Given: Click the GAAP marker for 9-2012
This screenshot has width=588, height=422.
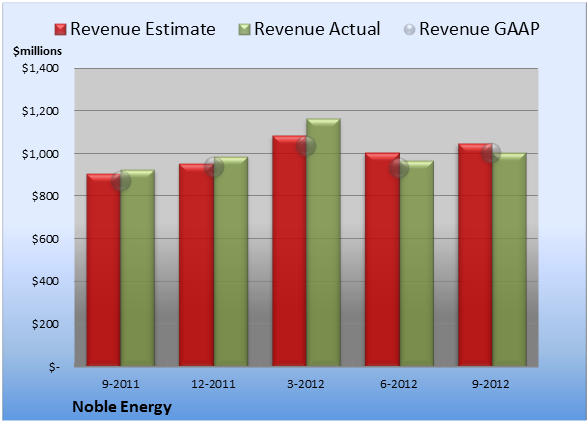Looking at the screenshot, I should pyautogui.click(x=491, y=153).
